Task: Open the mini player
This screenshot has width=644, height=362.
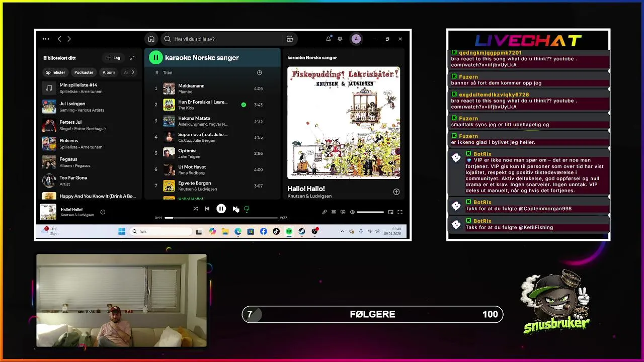Action: pos(391,212)
